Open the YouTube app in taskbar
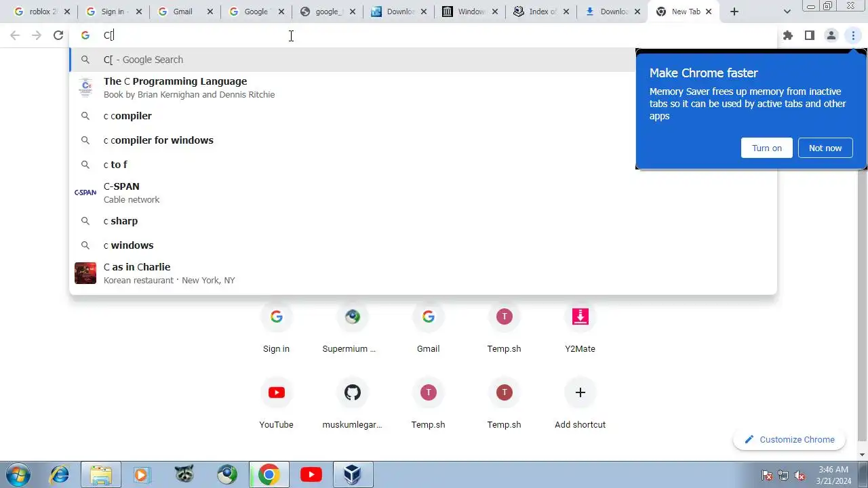Viewport: 868px width, 488px height. click(x=311, y=474)
